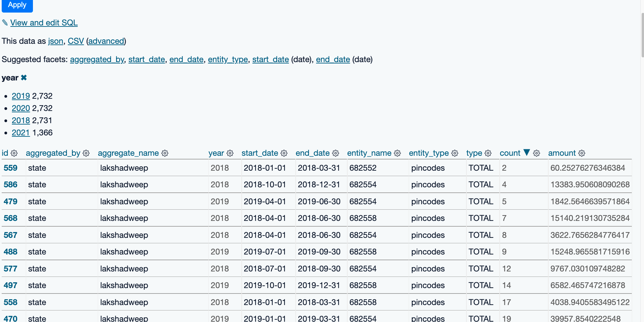Viewport: 644px width, 322px height.
Task: Open count column gear menu
Action: point(536,153)
